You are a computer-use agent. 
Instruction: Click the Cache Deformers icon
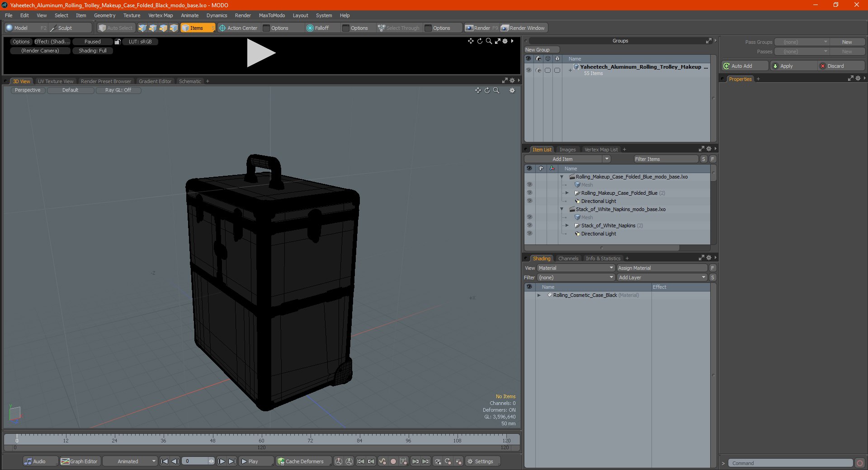point(281,461)
